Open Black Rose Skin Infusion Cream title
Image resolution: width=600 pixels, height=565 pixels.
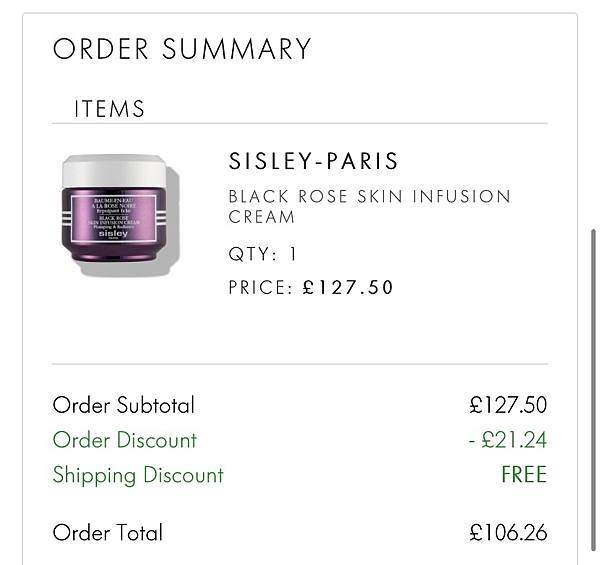click(x=369, y=207)
